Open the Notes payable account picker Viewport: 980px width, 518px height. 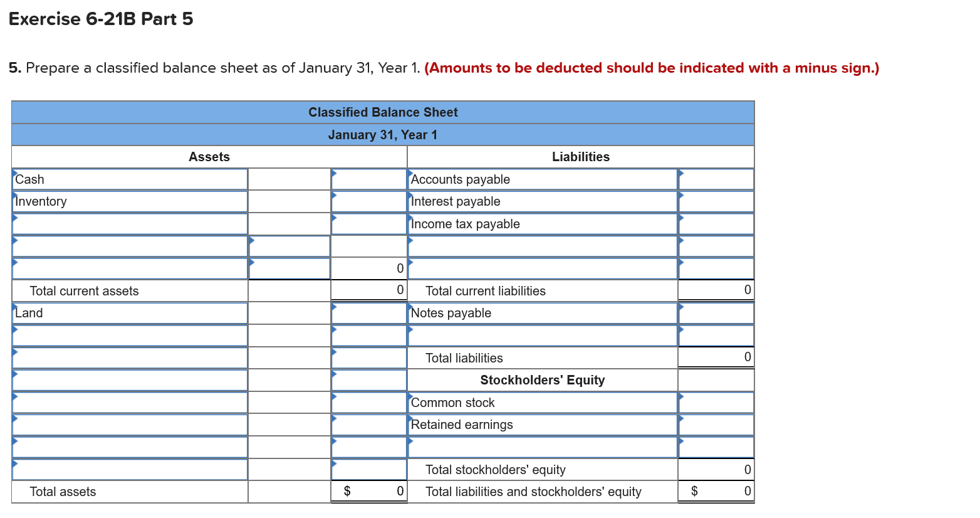[542, 312]
